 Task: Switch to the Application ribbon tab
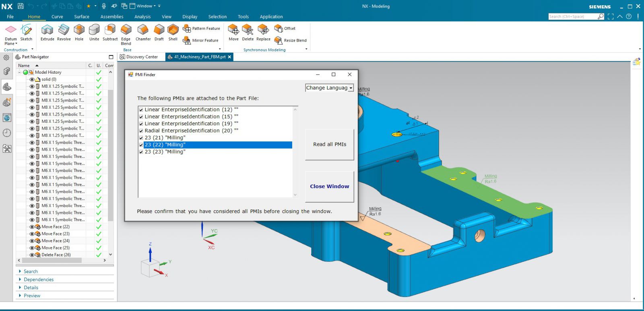click(x=271, y=17)
